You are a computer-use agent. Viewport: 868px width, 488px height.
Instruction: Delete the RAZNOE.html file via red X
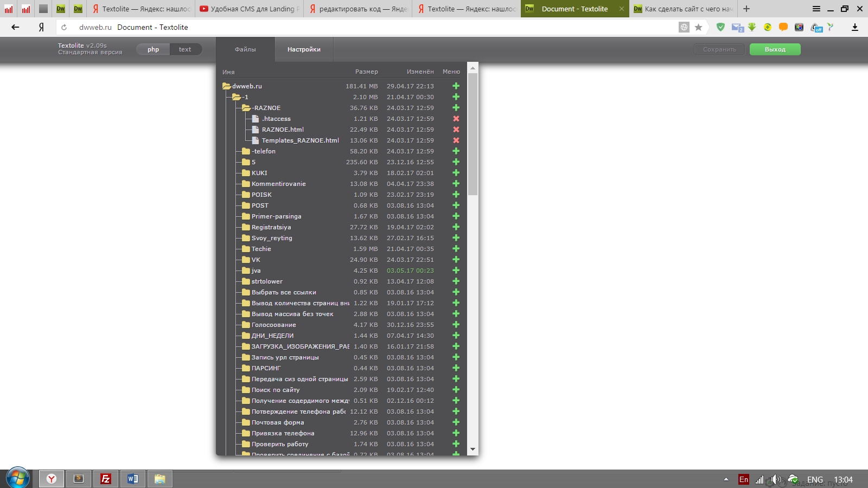456,130
